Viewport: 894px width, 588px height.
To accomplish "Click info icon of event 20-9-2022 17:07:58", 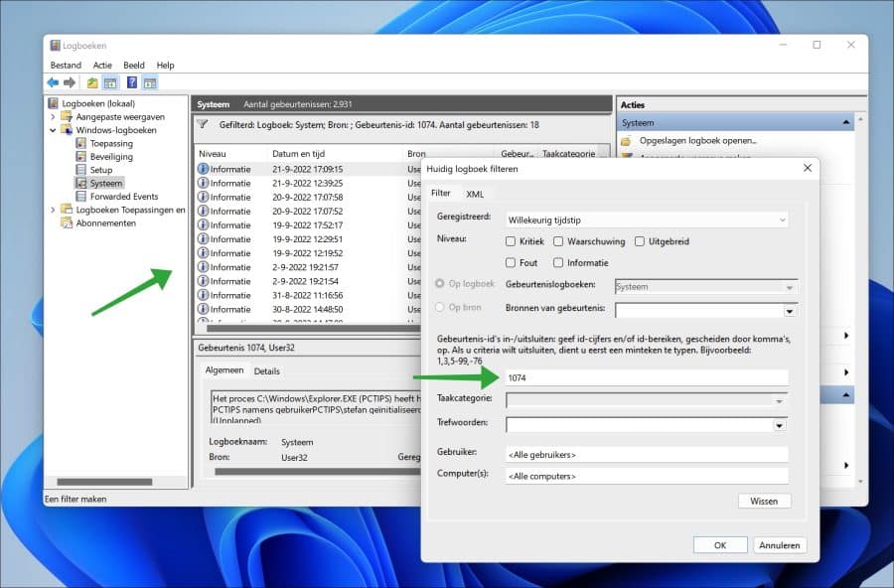I will [203, 197].
